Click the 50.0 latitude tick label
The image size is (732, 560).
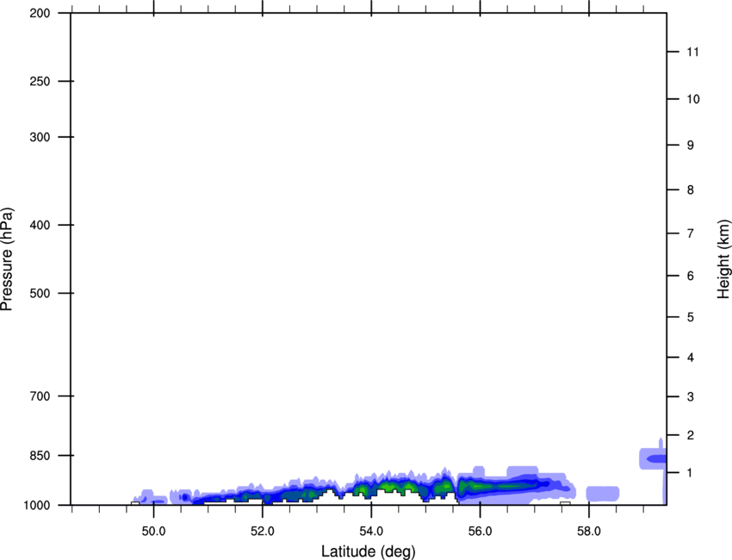[153, 532]
